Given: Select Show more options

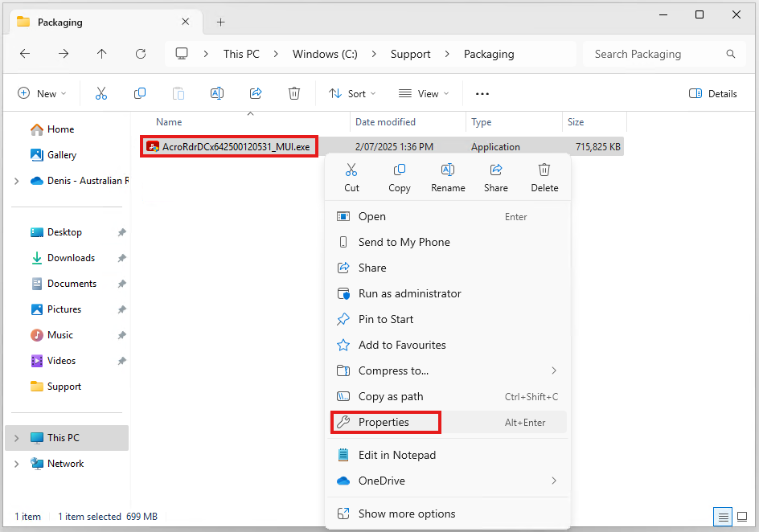Looking at the screenshot, I should pyautogui.click(x=406, y=514).
